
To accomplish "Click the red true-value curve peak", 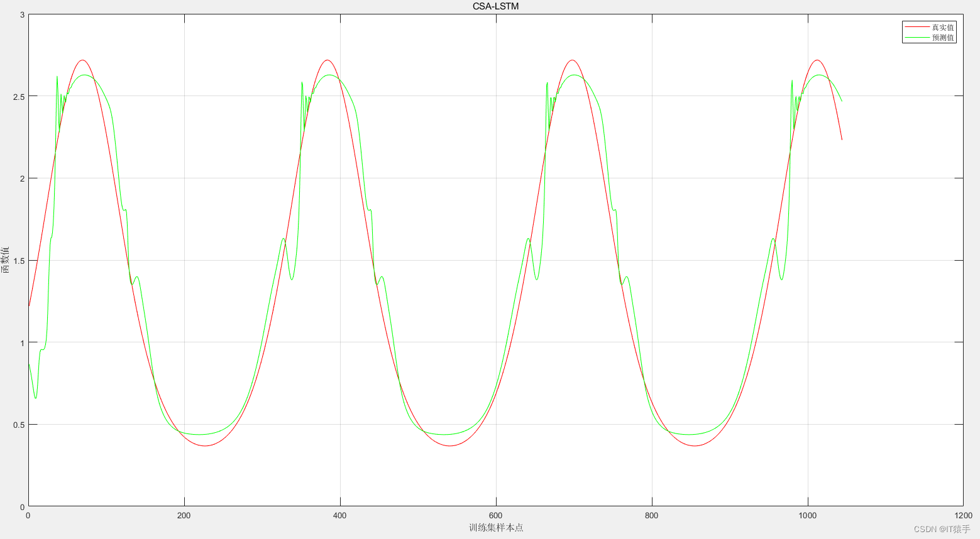I will click(x=82, y=61).
